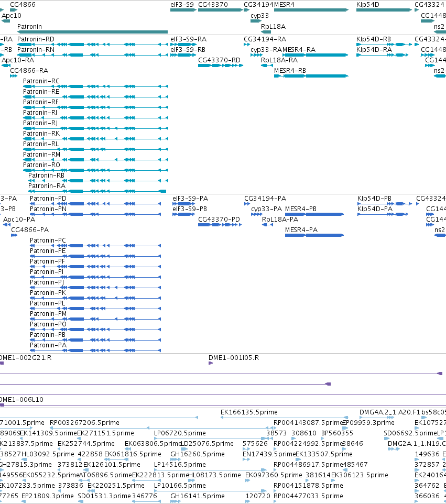The image size is (446, 504).
Task: Click the Patronin gene label
Action: pyautogui.click(x=29, y=26)
